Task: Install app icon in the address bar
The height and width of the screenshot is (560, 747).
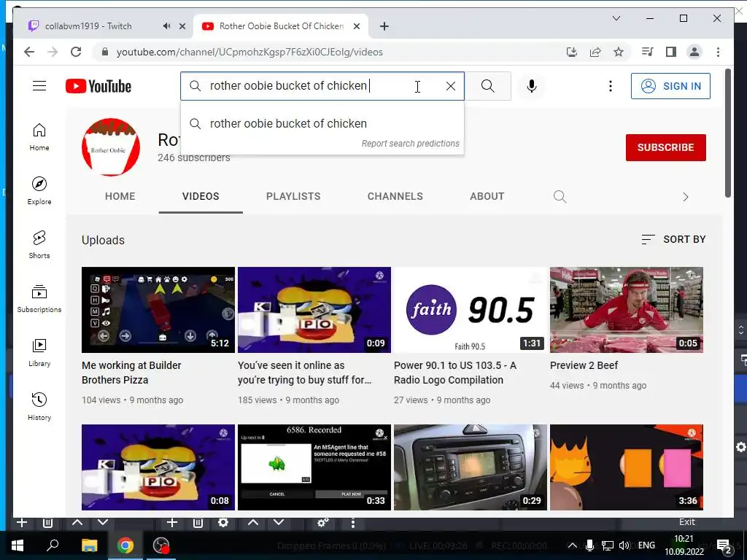Action: [572, 52]
